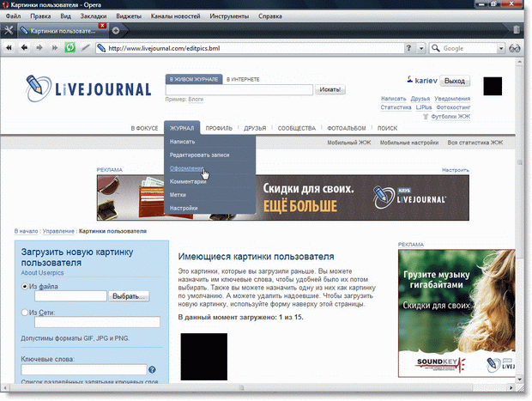This screenshot has width=532, height=401.
Task: Close the Картинки пользователя tab
Action: pyautogui.click(x=102, y=26)
